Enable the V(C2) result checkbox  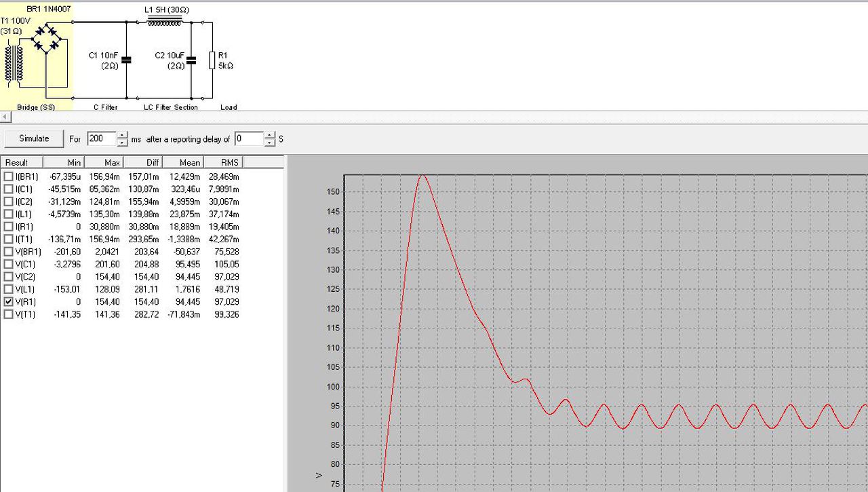pyautogui.click(x=9, y=277)
